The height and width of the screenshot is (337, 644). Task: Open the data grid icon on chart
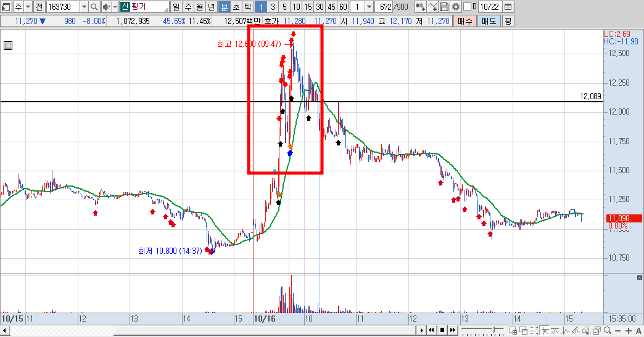[x=8, y=46]
